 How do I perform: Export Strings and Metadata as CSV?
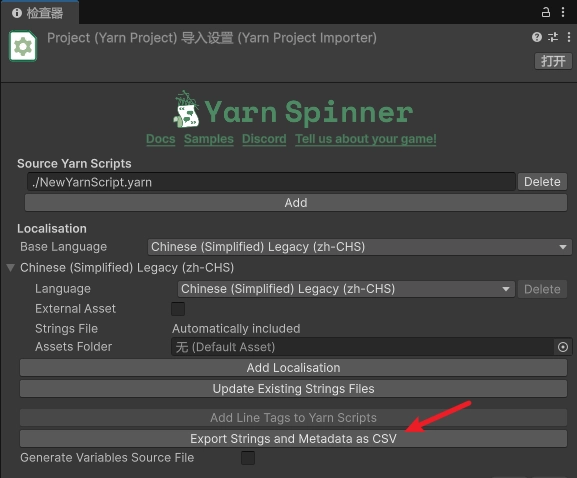[293, 439]
